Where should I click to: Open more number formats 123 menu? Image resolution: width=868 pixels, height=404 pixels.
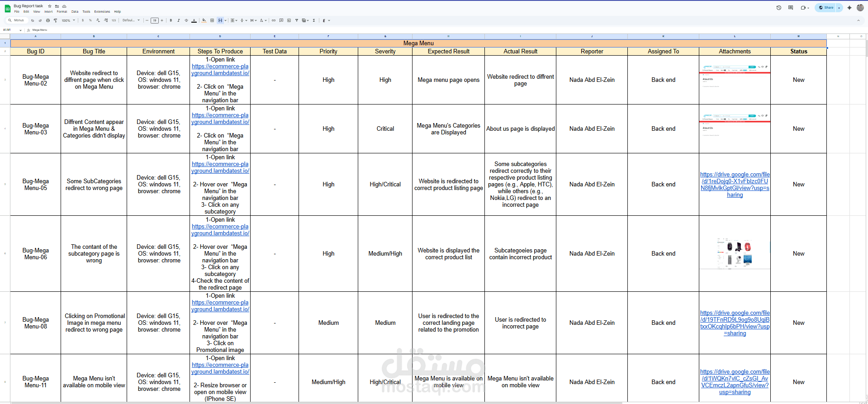114,20
